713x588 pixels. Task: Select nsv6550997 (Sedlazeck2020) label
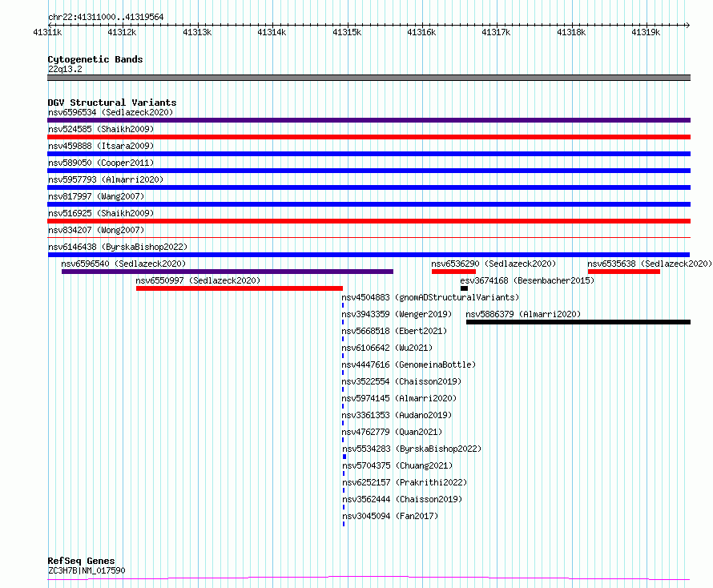click(x=198, y=280)
